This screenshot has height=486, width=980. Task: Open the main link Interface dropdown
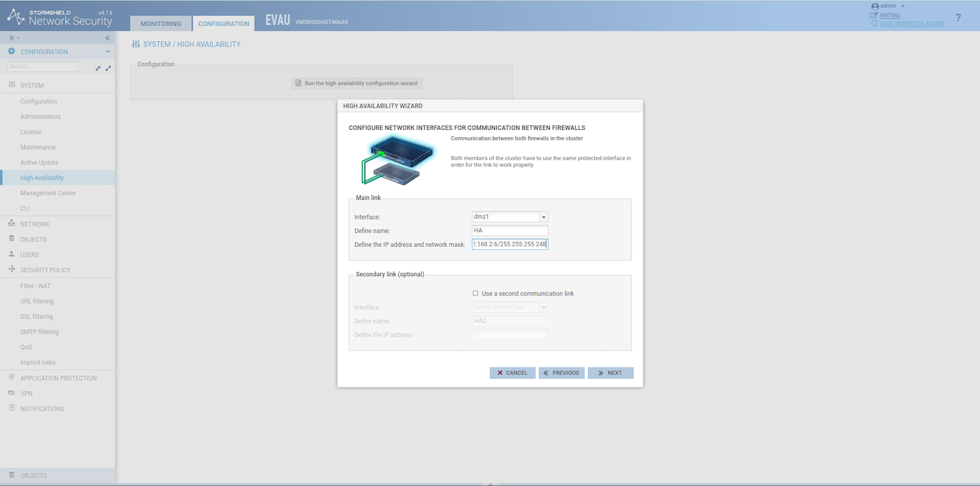click(544, 217)
